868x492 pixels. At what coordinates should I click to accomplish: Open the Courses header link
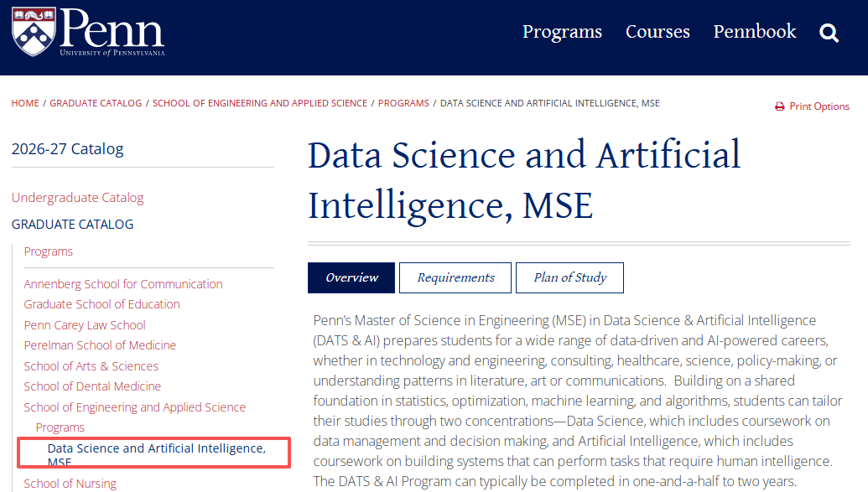pyautogui.click(x=657, y=32)
